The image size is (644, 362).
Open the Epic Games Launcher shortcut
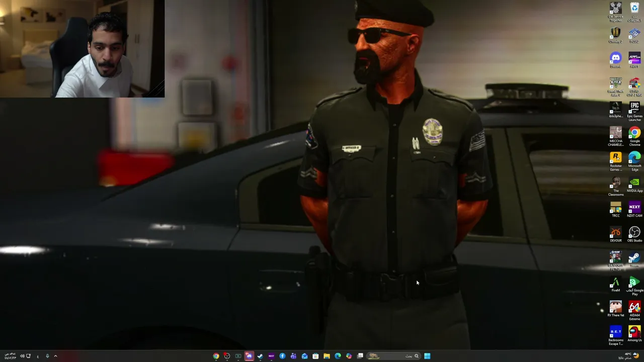click(634, 112)
